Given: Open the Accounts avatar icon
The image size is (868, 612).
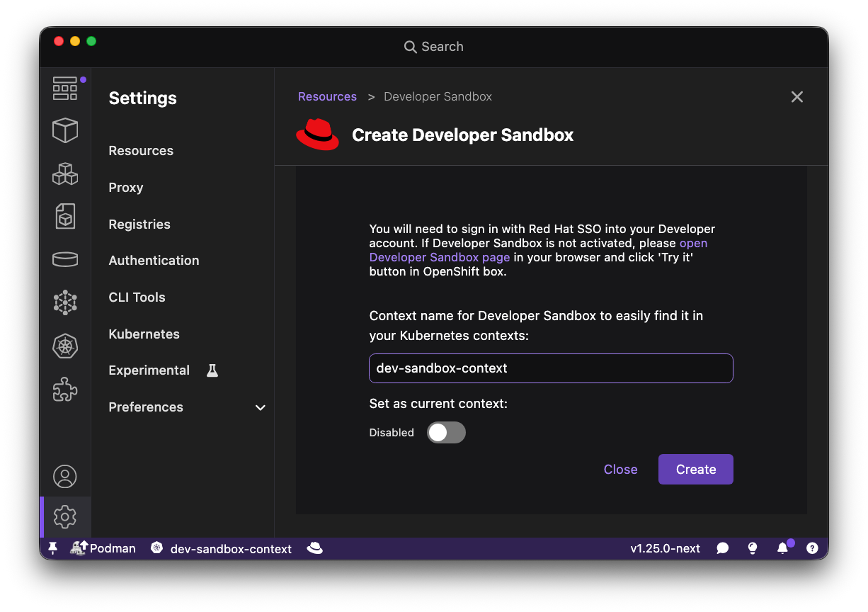Looking at the screenshot, I should pyautogui.click(x=65, y=477).
